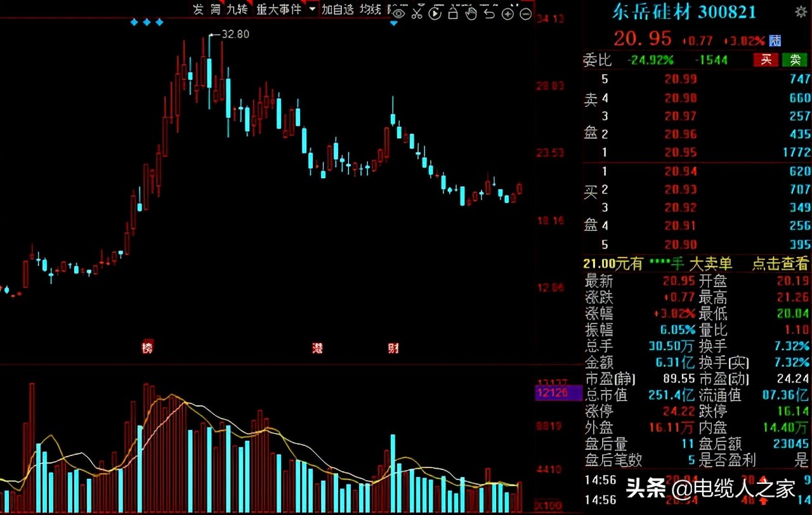The width and height of the screenshot is (812, 515).
Task: Click the 委比 label
Action: pos(598,60)
